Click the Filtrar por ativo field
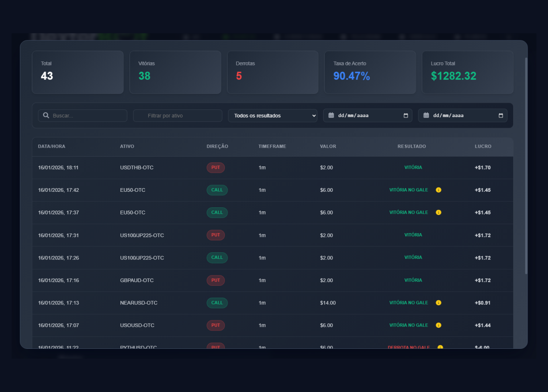The width and height of the screenshot is (548, 392). click(x=178, y=116)
